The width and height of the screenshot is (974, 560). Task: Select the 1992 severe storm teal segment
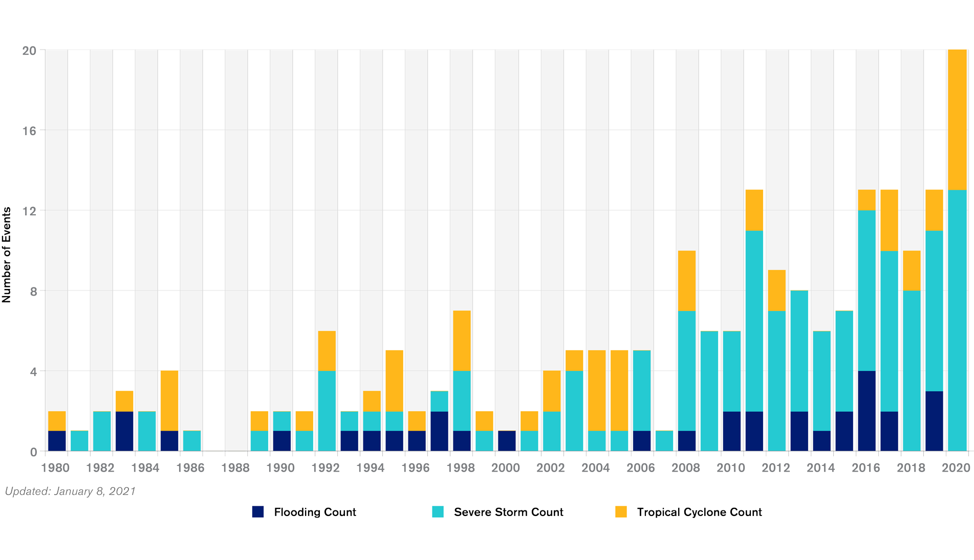tap(327, 411)
